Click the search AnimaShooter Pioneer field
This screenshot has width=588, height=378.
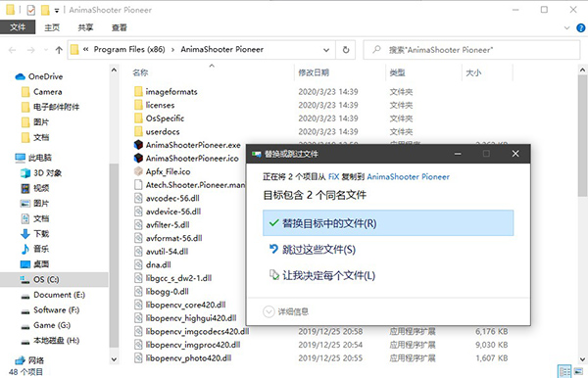(x=471, y=50)
